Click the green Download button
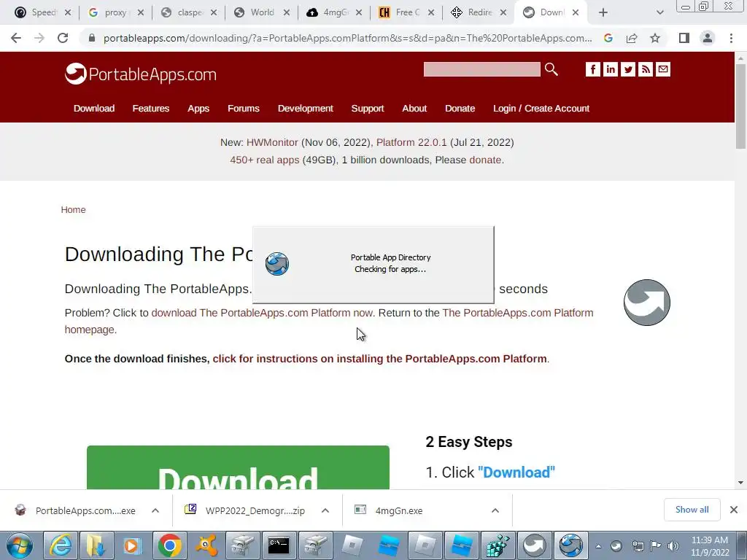The height and width of the screenshot is (560, 747). pyautogui.click(x=239, y=467)
